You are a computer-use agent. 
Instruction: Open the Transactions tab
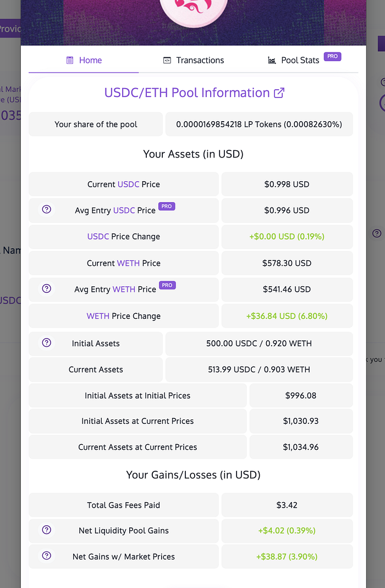194,60
